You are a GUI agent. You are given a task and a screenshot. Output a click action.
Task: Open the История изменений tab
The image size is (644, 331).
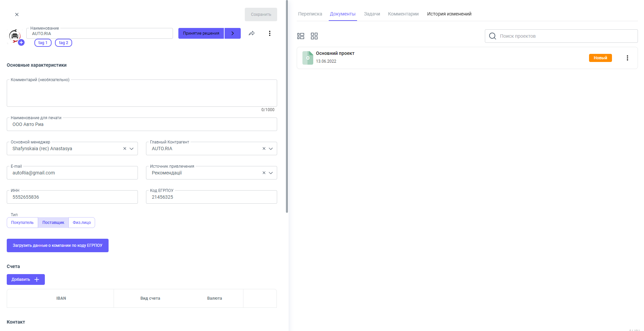pos(449,14)
